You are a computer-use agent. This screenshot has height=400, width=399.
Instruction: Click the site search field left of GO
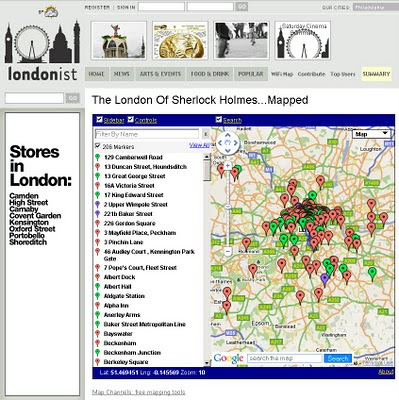click(34, 98)
